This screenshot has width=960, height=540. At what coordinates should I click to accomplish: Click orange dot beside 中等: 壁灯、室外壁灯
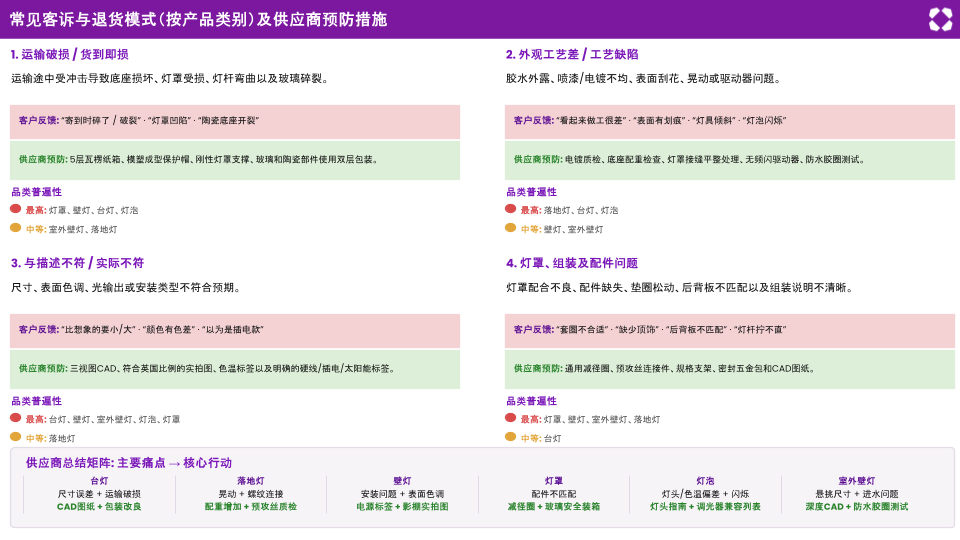(511, 228)
